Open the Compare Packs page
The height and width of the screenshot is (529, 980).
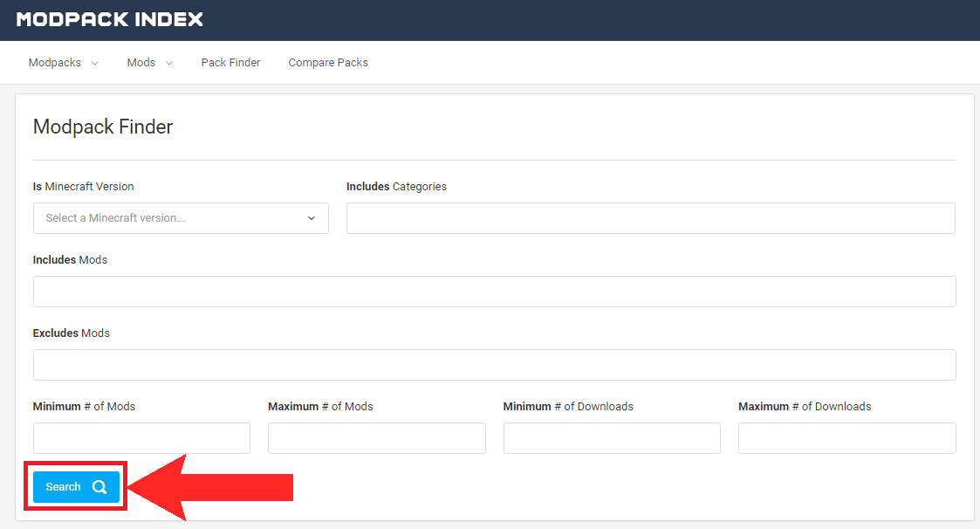328,63
